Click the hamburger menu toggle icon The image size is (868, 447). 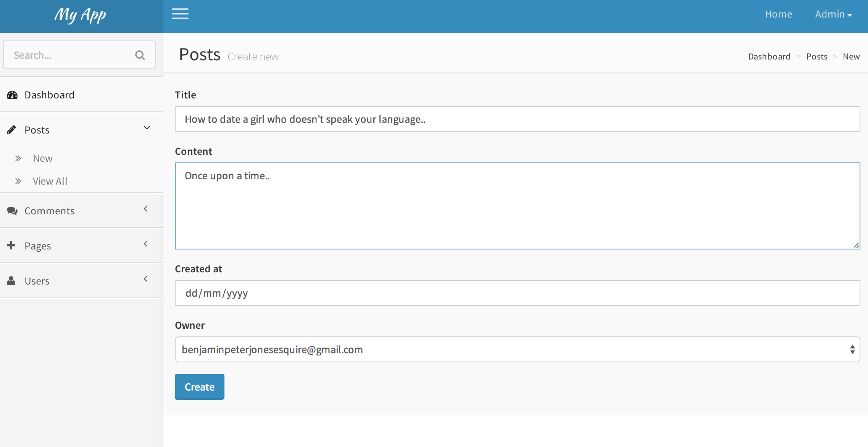[180, 14]
